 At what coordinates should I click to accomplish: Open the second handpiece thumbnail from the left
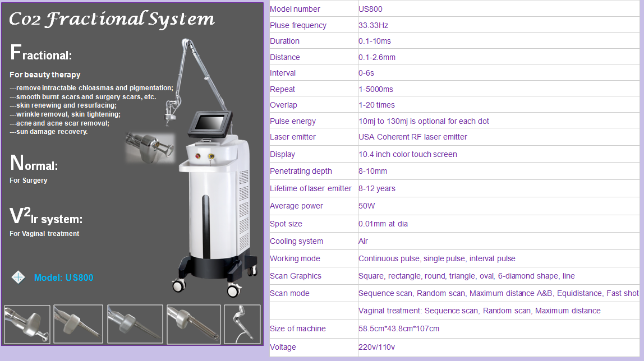point(78,324)
